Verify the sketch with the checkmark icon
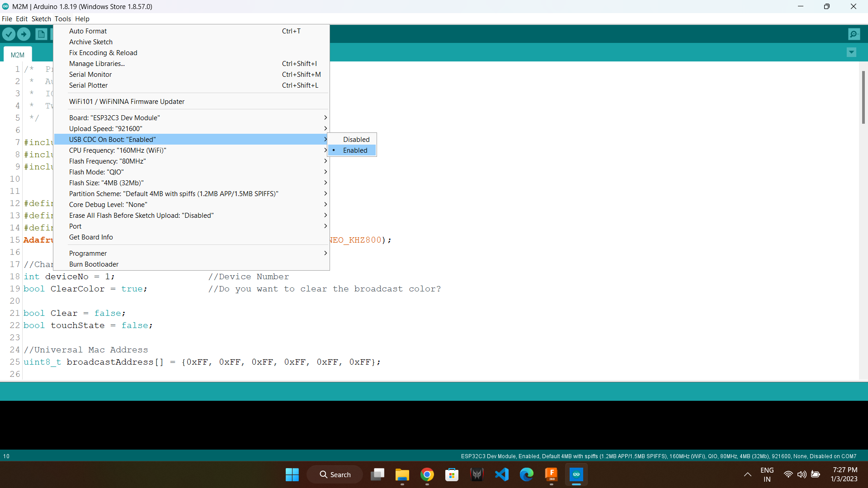The image size is (868, 488). pyautogui.click(x=9, y=34)
